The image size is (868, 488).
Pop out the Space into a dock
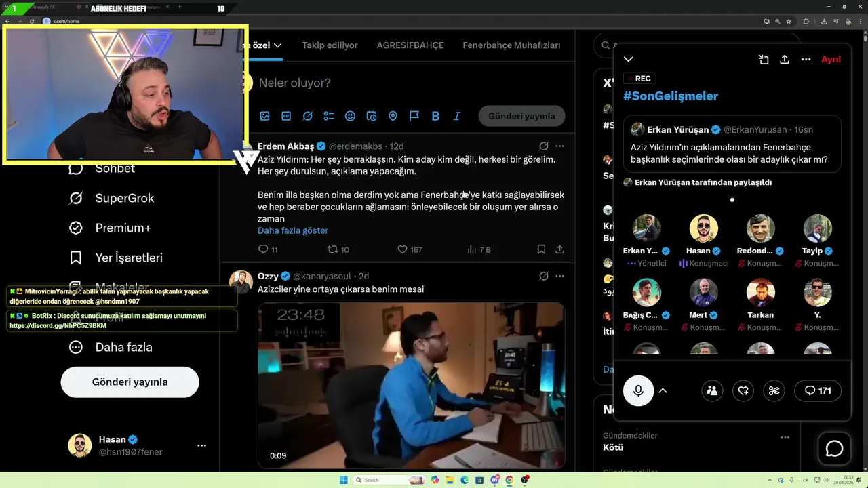(764, 60)
